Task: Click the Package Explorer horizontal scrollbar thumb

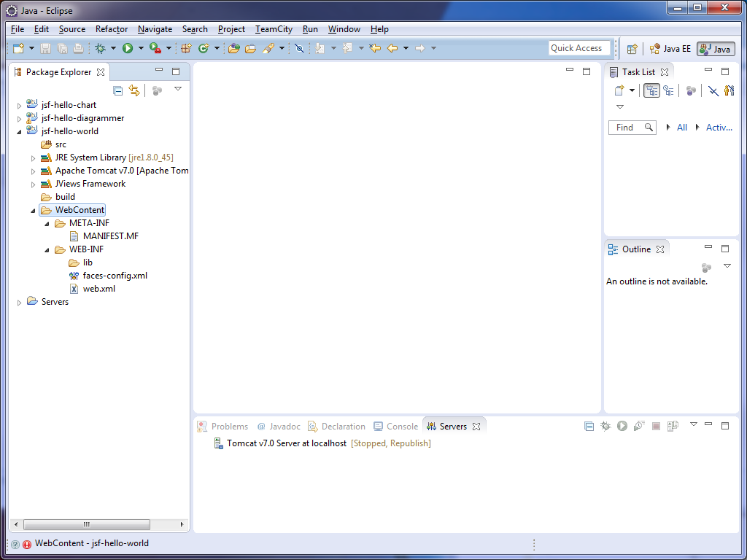Action: (x=86, y=524)
